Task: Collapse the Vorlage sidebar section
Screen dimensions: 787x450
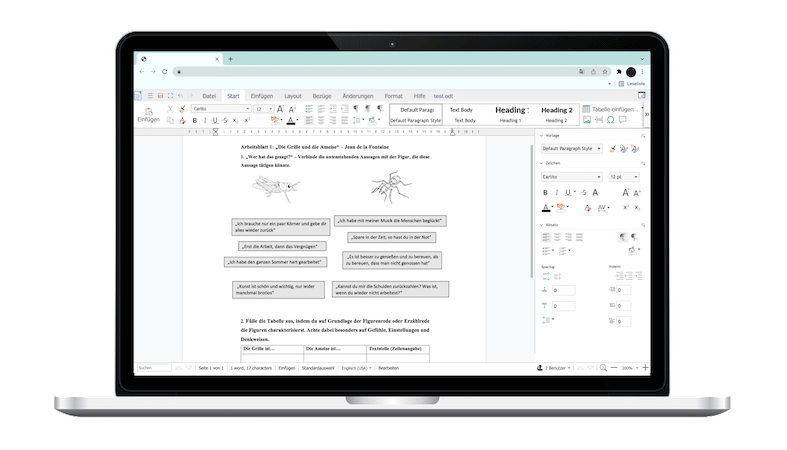Action: point(542,135)
